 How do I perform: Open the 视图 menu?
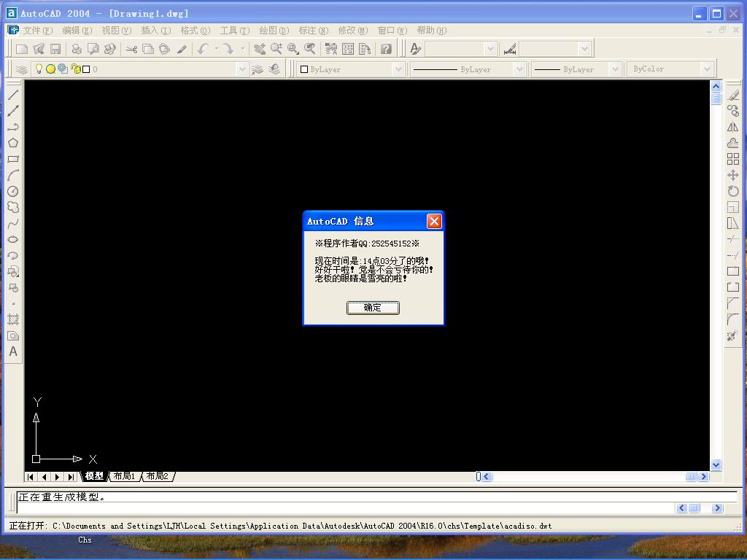(x=116, y=31)
